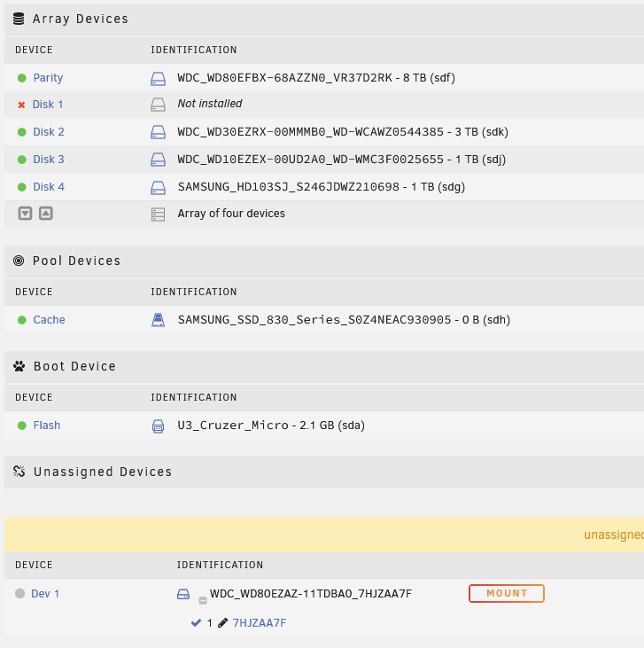Click the drive icon beside WDC_WD80EZAZ

tap(183, 594)
